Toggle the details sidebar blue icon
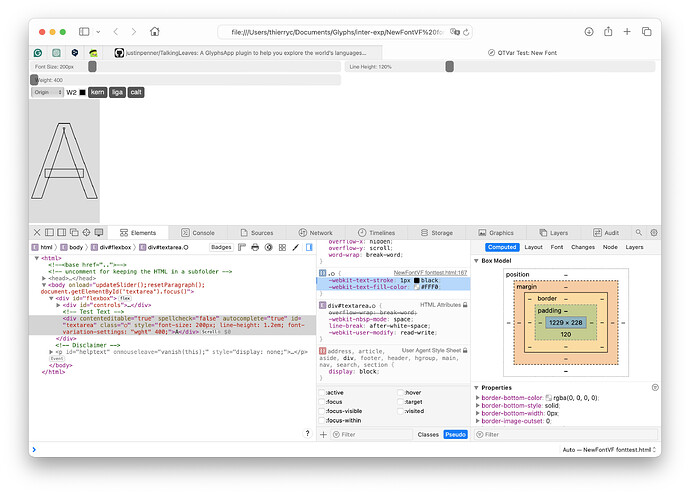 [x=309, y=247]
